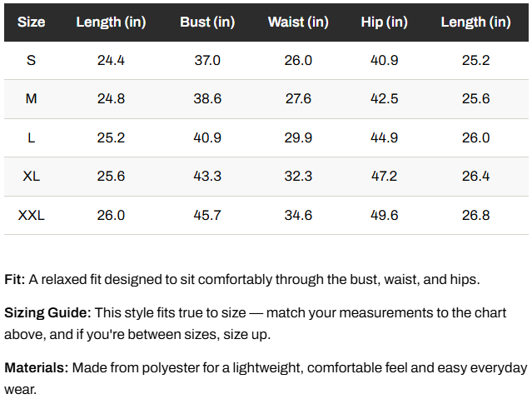Click bust value 37.0 for size S
The height and width of the screenshot is (404, 532).
(x=207, y=61)
